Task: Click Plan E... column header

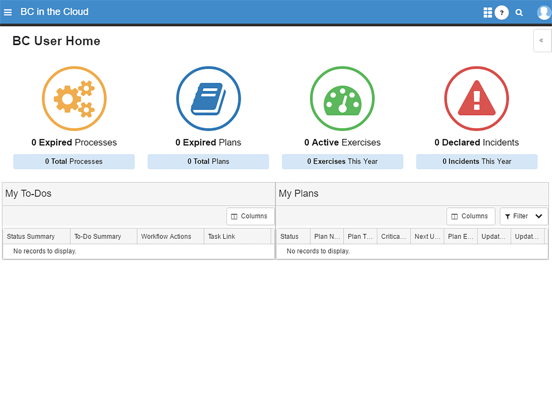Action: point(460,236)
